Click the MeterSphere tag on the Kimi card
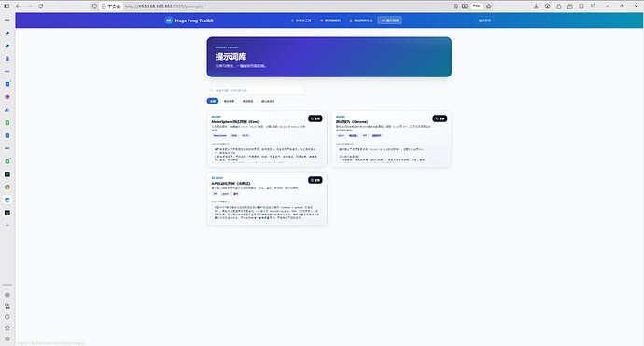Image resolution: width=644 pixels, height=346 pixels. tap(219, 136)
